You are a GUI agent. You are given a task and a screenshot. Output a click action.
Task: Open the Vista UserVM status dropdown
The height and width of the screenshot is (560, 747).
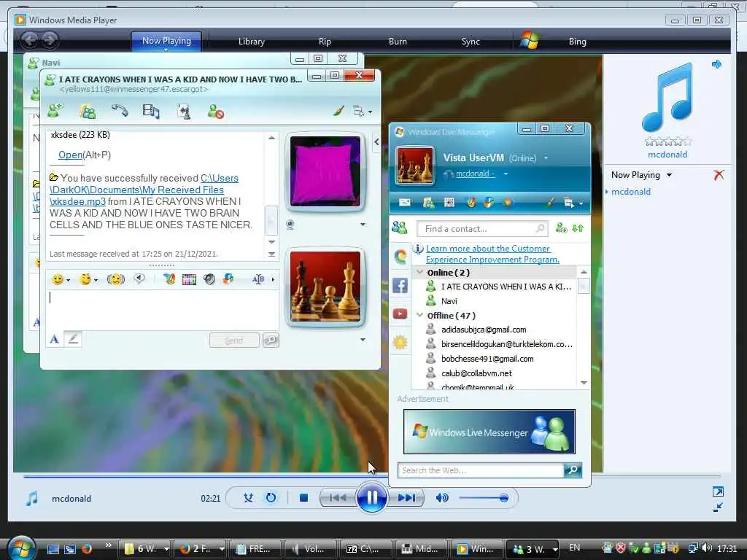[x=546, y=158]
